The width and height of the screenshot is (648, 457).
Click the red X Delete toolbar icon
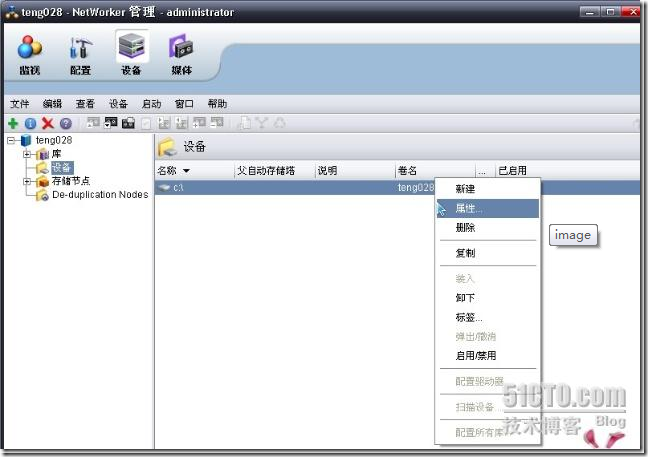[48, 123]
